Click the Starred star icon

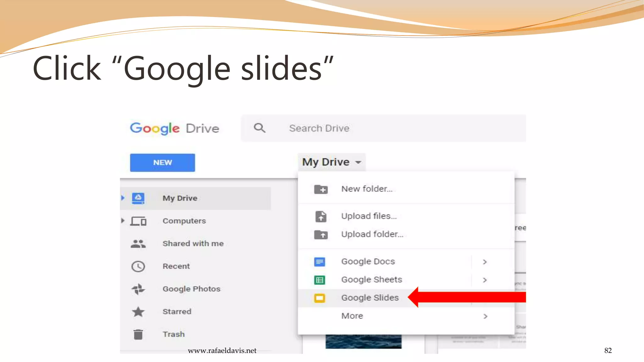click(x=138, y=312)
